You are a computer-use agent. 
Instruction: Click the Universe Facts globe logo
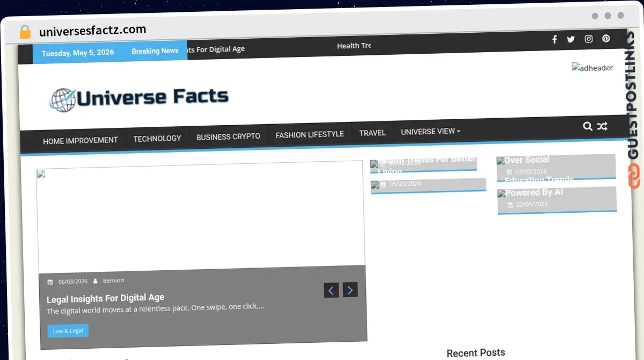(139, 99)
